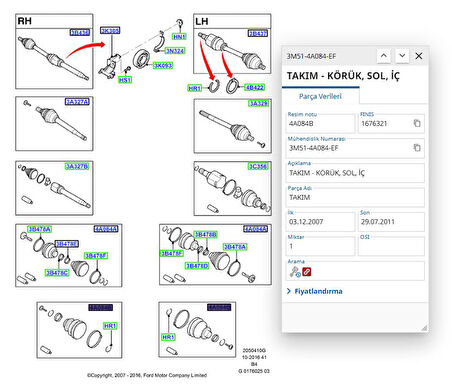Copy the FINIS number 1676321
Viewport: 452px width, 386px height.
417,123
